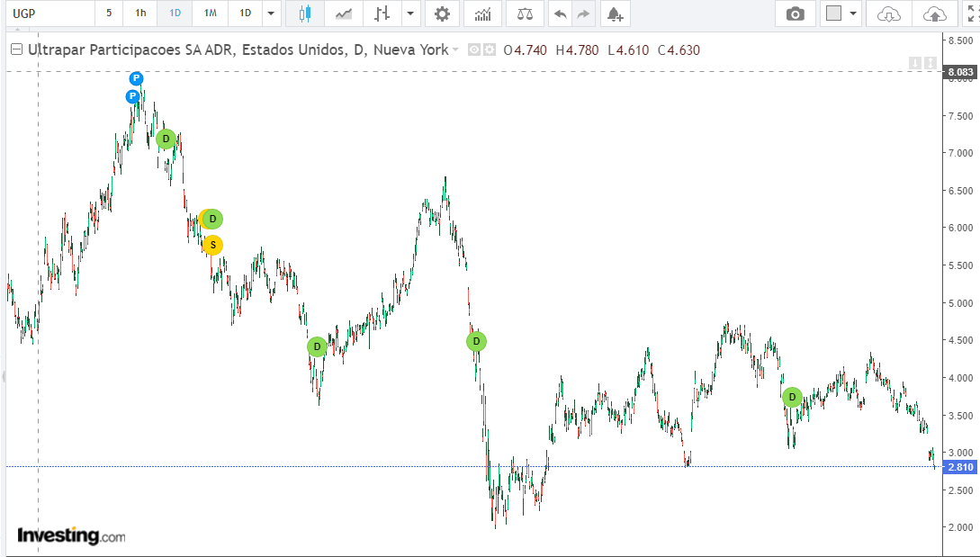Save the chart layout cloud upload icon

click(934, 13)
